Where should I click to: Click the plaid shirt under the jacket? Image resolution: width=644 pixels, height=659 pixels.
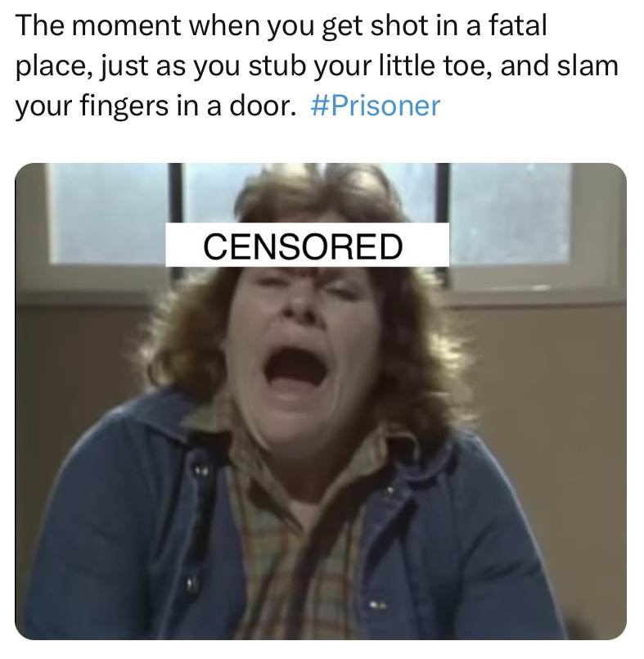[x=294, y=546]
